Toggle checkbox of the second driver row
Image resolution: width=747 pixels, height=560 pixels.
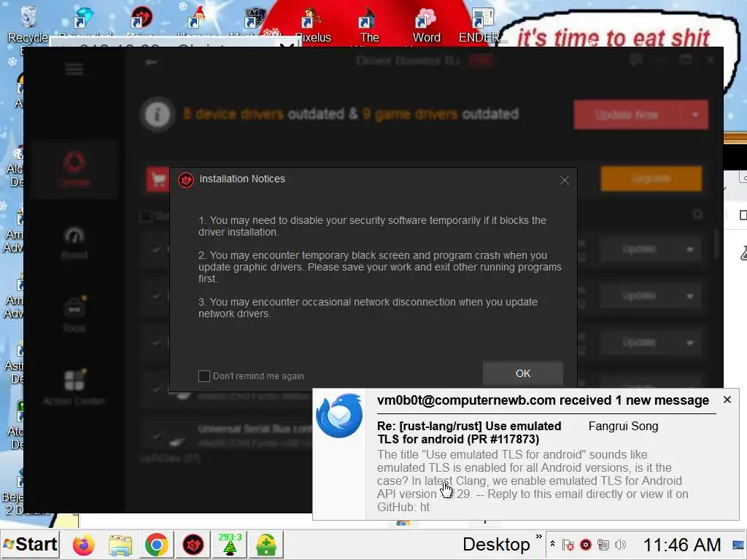click(x=157, y=296)
